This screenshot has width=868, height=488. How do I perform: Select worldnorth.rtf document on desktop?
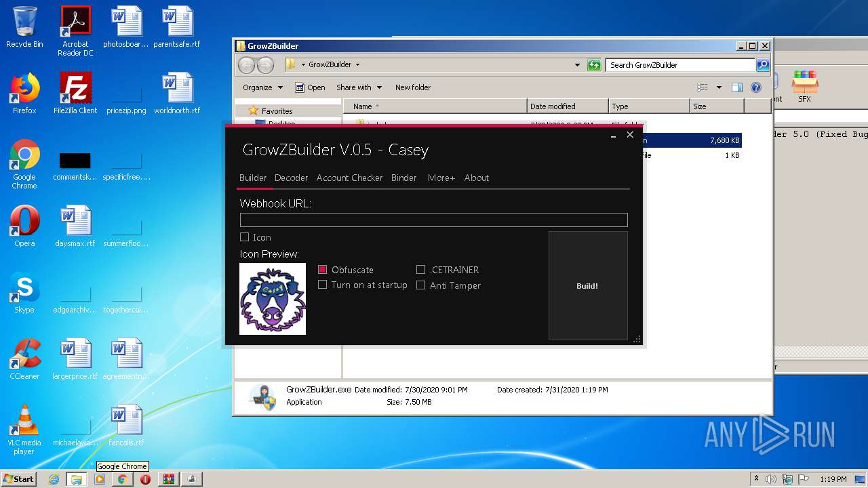(177, 94)
